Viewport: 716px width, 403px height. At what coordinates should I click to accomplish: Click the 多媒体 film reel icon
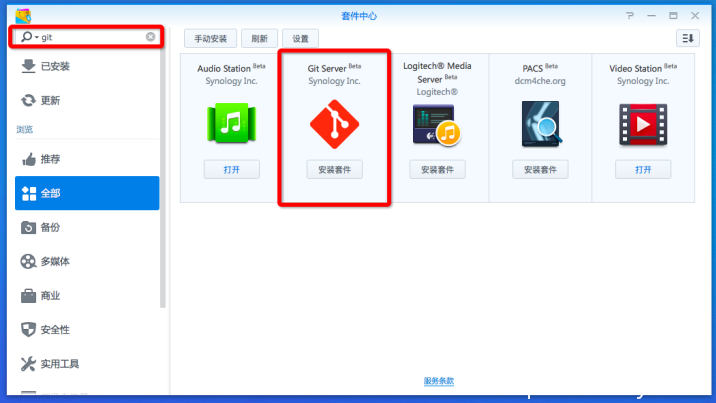tap(28, 262)
